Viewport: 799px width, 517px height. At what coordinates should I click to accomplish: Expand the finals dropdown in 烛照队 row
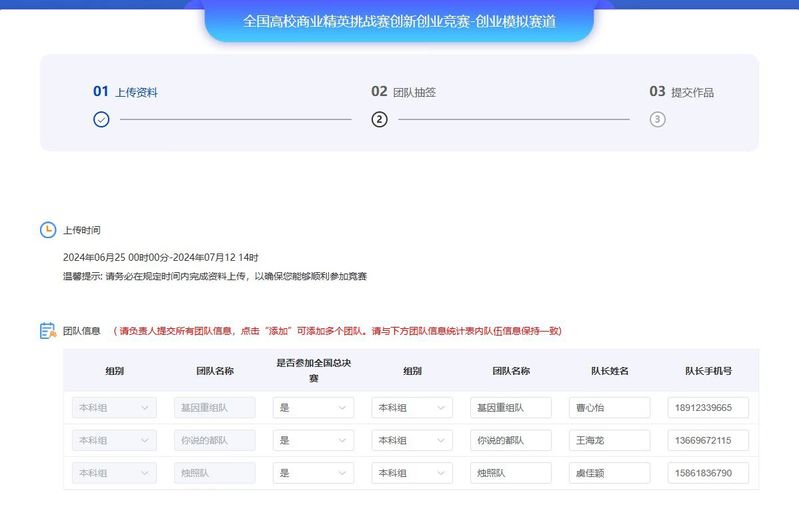[x=313, y=473]
